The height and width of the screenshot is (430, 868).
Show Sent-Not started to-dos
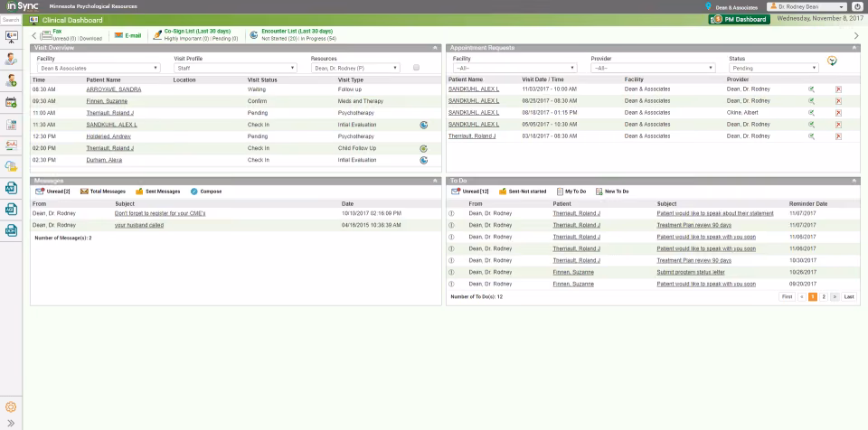523,192
